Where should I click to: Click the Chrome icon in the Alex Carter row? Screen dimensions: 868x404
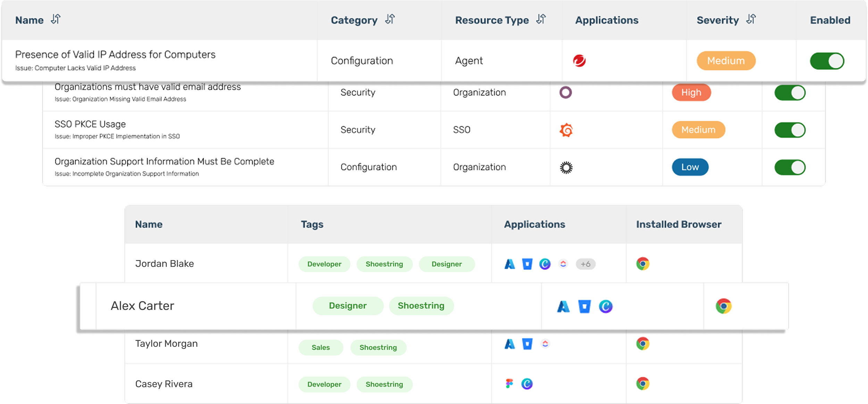(x=724, y=306)
